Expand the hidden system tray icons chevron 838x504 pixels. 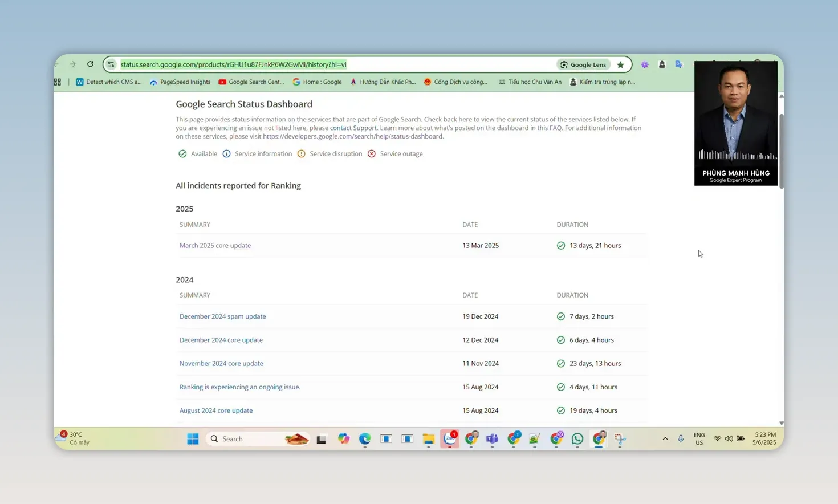pos(665,439)
